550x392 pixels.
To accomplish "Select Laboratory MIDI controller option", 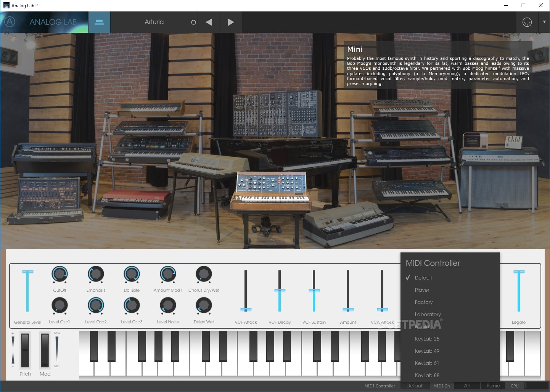I will pos(450,314).
